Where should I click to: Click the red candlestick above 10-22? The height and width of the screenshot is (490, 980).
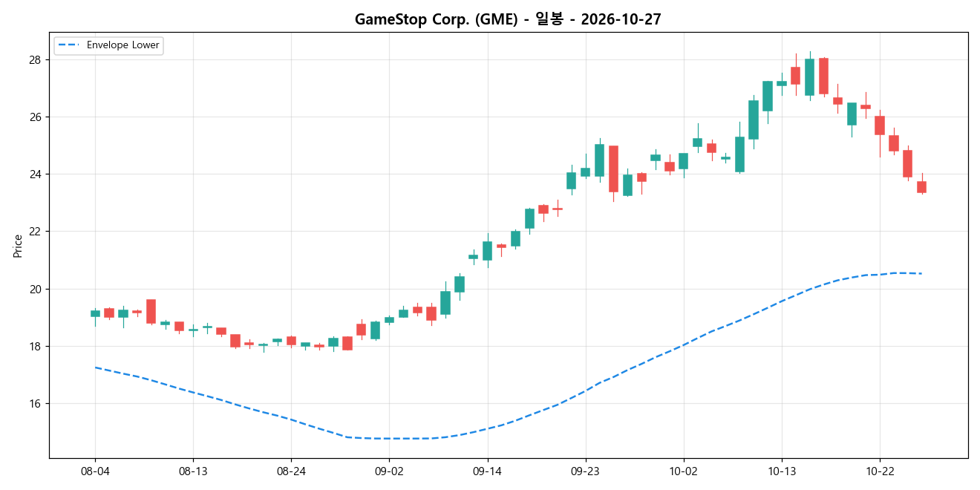pyautogui.click(x=879, y=125)
